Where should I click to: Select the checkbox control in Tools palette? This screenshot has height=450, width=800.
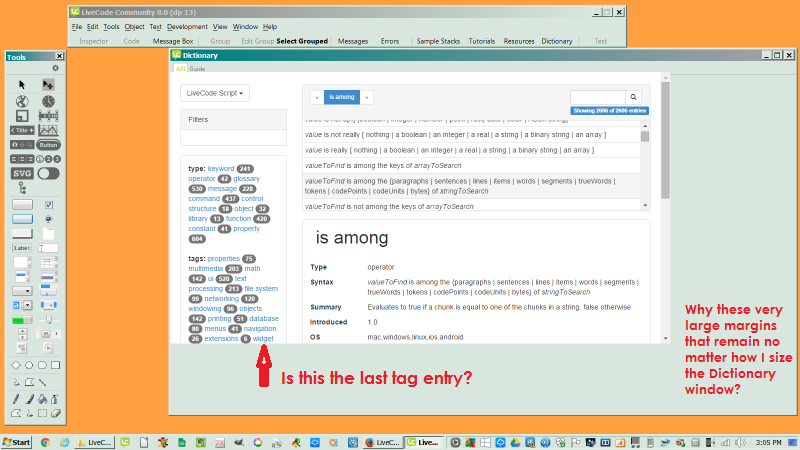click(48, 205)
